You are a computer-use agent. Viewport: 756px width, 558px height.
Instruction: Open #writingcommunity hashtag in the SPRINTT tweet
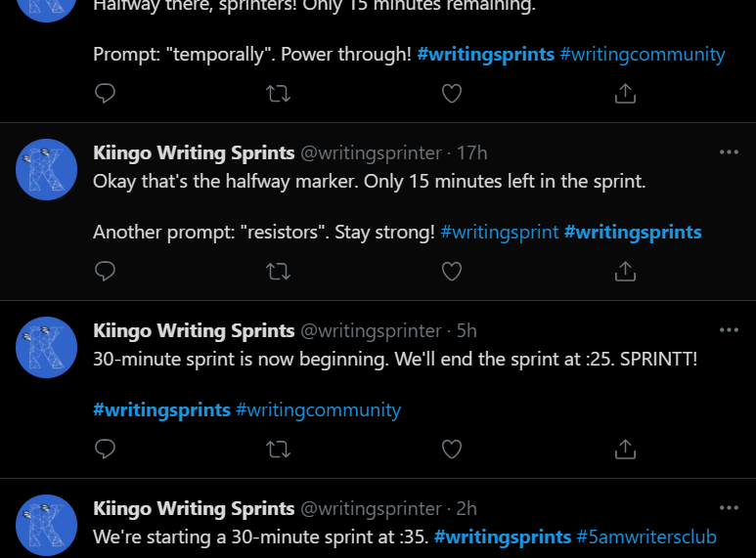tap(318, 410)
